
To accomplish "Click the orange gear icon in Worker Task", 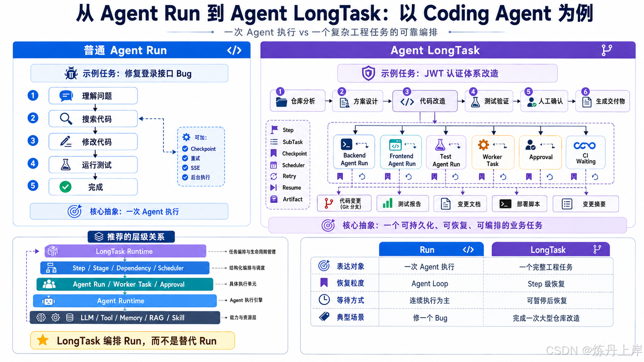I will point(483,145).
